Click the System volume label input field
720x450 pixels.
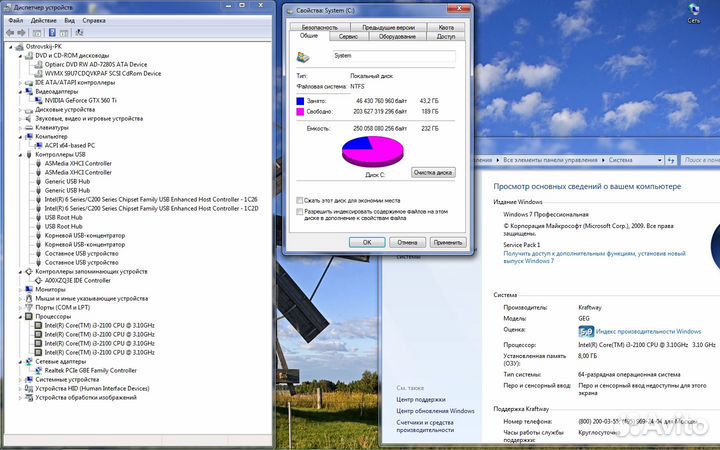tap(394, 56)
